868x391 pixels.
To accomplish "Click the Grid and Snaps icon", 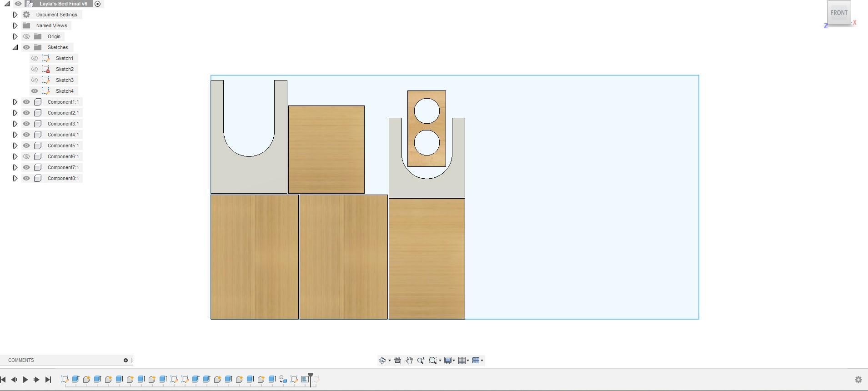I will pyautogui.click(x=462, y=361).
